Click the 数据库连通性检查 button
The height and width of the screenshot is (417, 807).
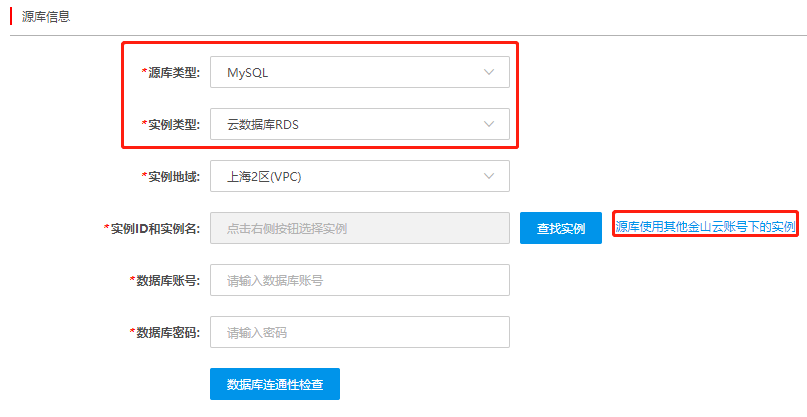[275, 384]
